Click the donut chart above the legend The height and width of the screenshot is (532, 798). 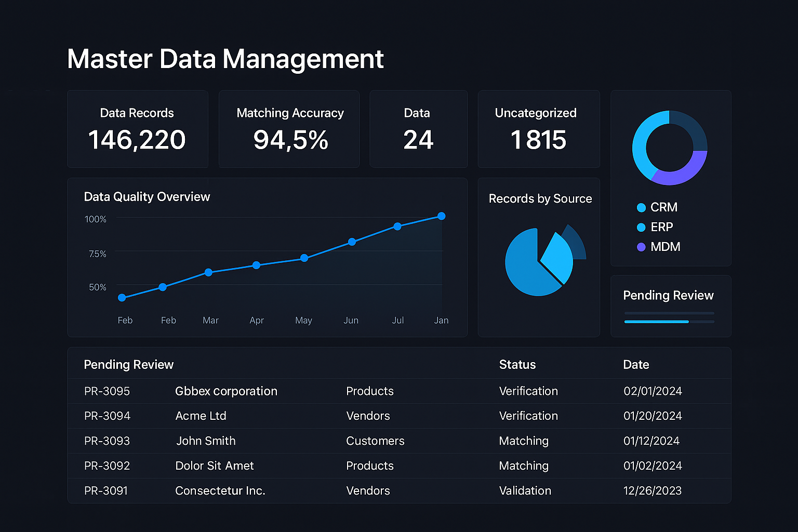(x=669, y=148)
